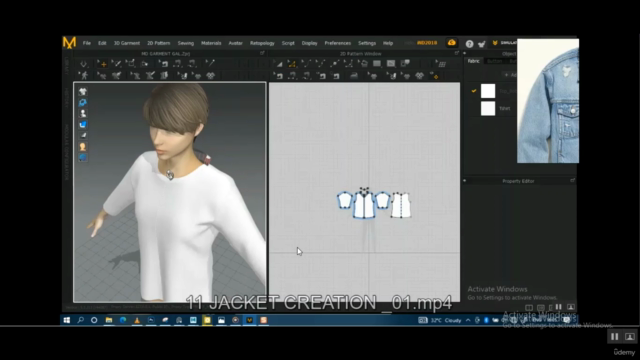Select Segment Sewing tool in 2D toolbar
This screenshot has height=360, width=640.
[292, 76]
